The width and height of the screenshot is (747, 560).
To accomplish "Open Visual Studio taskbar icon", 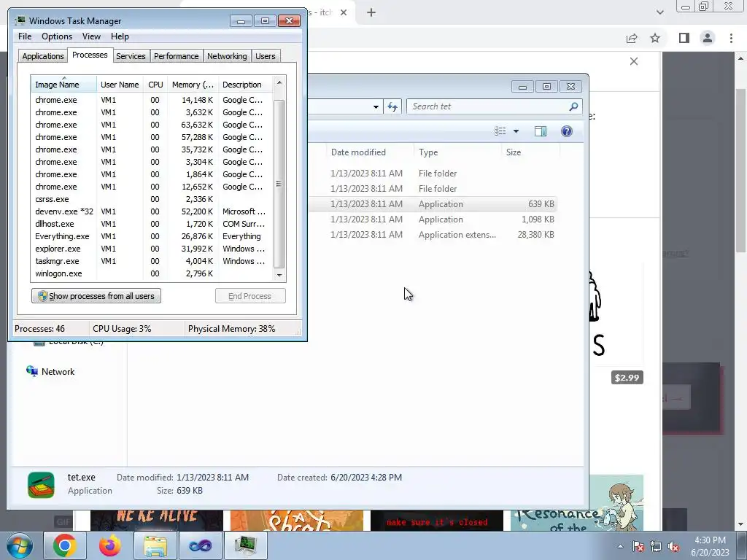I will [200, 545].
